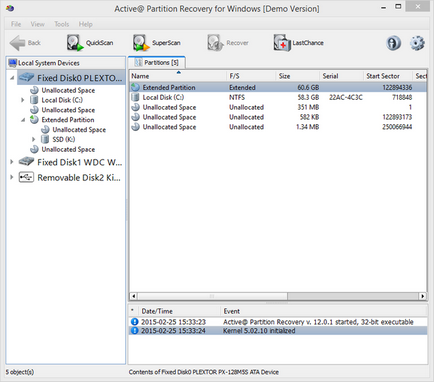Select the Partitions [5] tab
Screen dimensions: 434x382
coord(157,63)
